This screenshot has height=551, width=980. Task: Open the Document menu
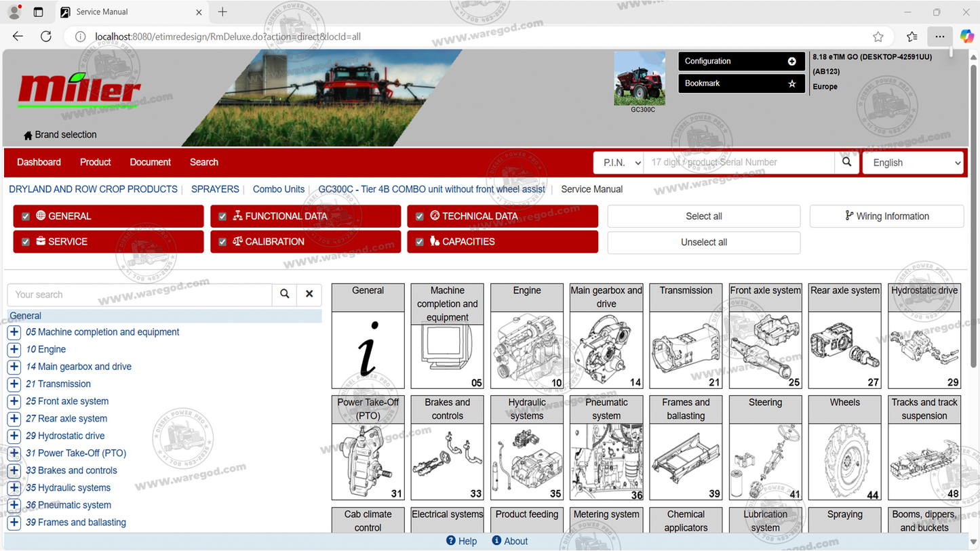(x=150, y=162)
